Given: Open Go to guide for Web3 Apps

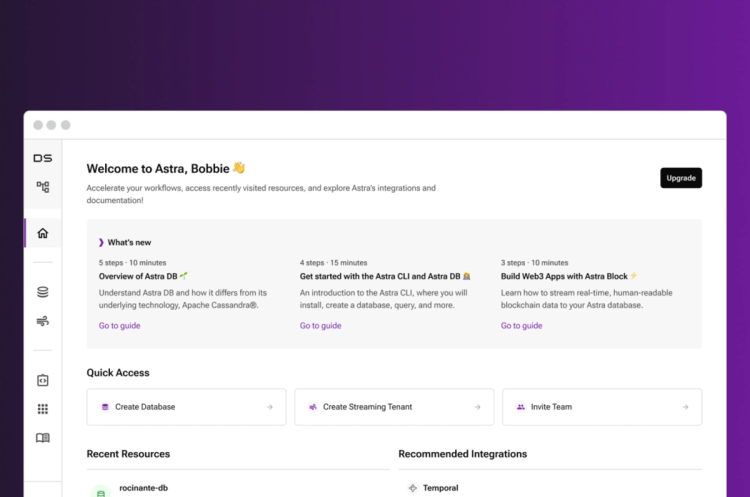Looking at the screenshot, I should pyautogui.click(x=521, y=326).
